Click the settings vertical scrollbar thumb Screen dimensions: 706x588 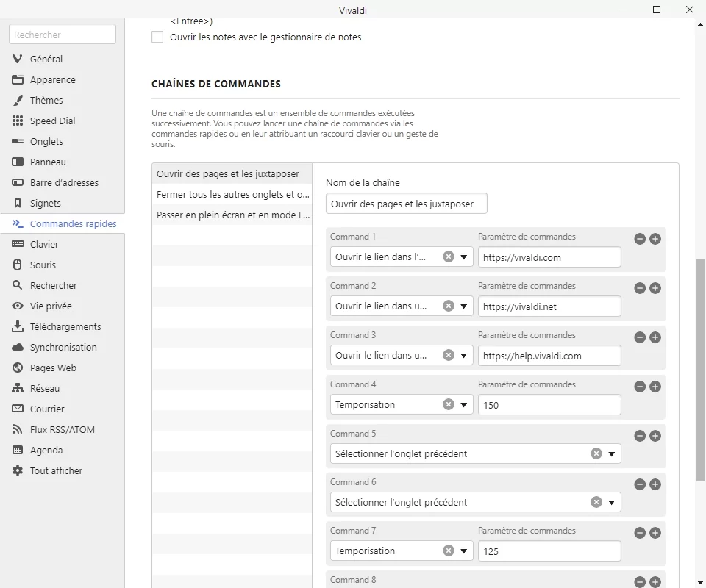701,370
